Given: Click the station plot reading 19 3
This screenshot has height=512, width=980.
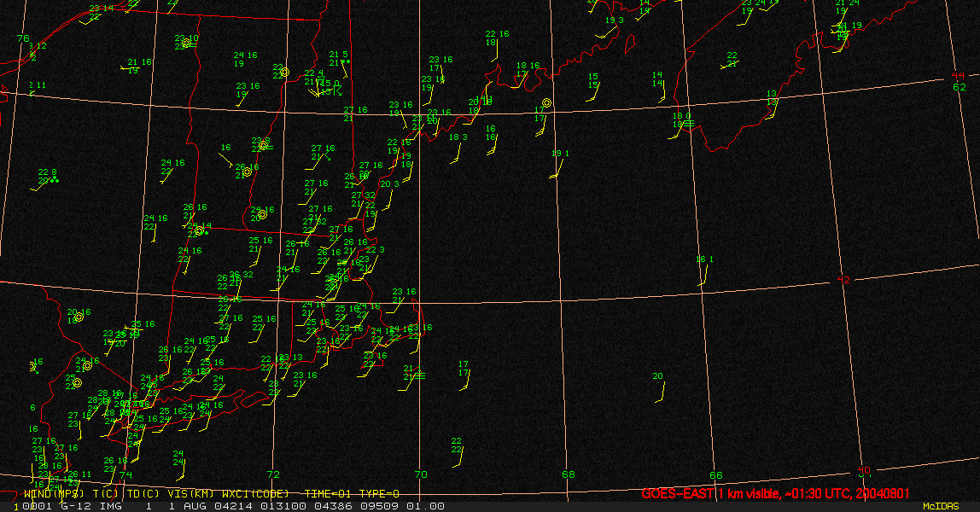Looking at the screenshot, I should tap(610, 27).
